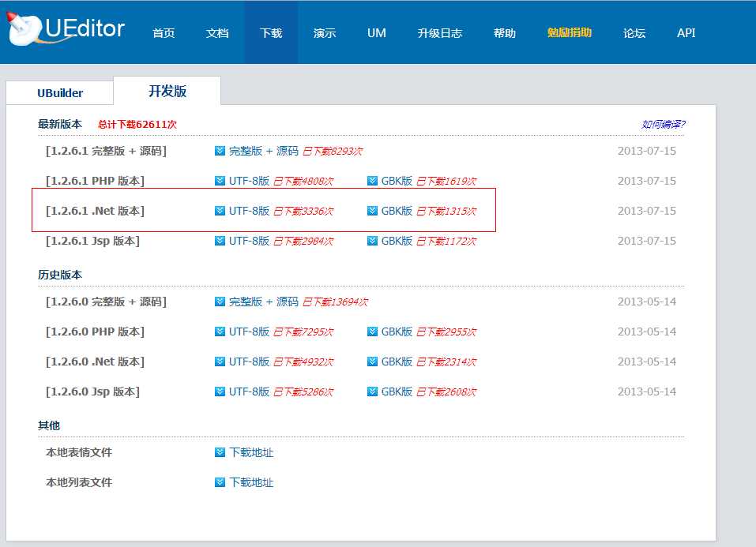Viewport: 756px width, 547px height.
Task: Click download icon for 1.2.6.1 .Net GBK版
Action: (372, 211)
